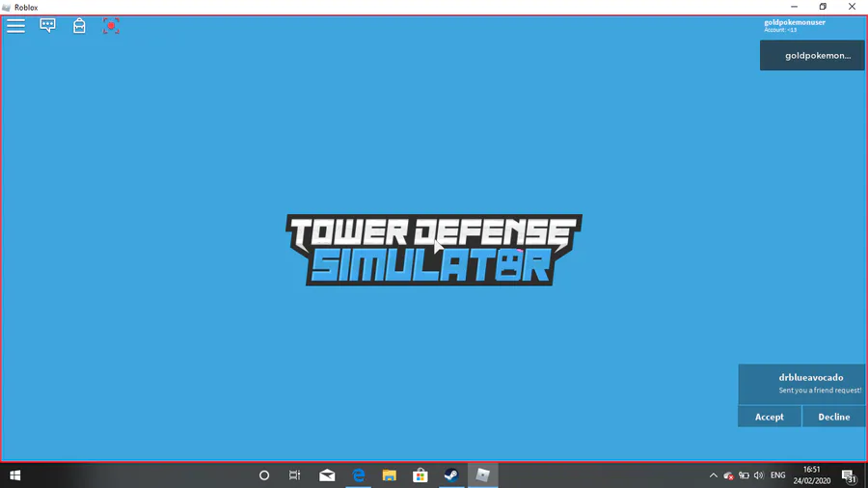Viewport: 868px width, 488px height.
Task: Accept drblueavocado's friend request
Action: tap(769, 417)
